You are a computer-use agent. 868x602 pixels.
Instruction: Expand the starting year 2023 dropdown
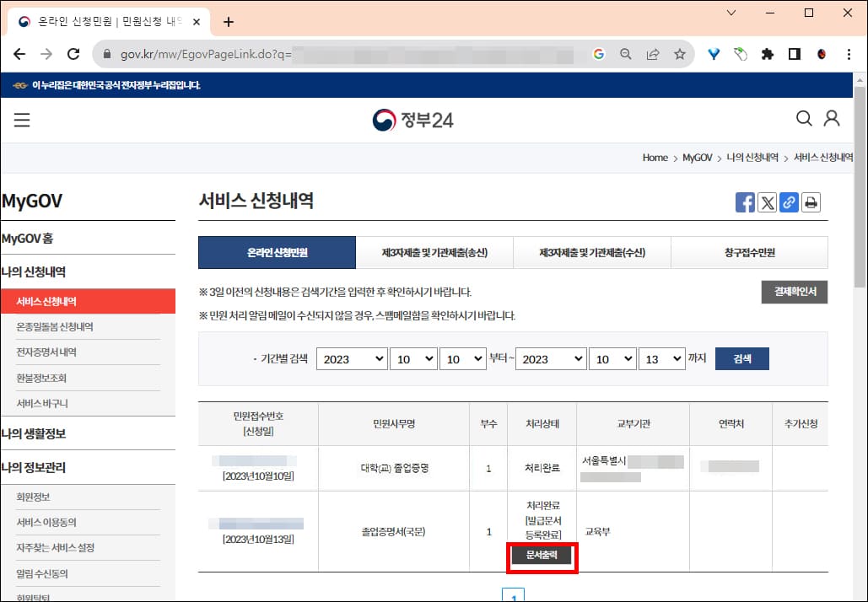point(352,358)
